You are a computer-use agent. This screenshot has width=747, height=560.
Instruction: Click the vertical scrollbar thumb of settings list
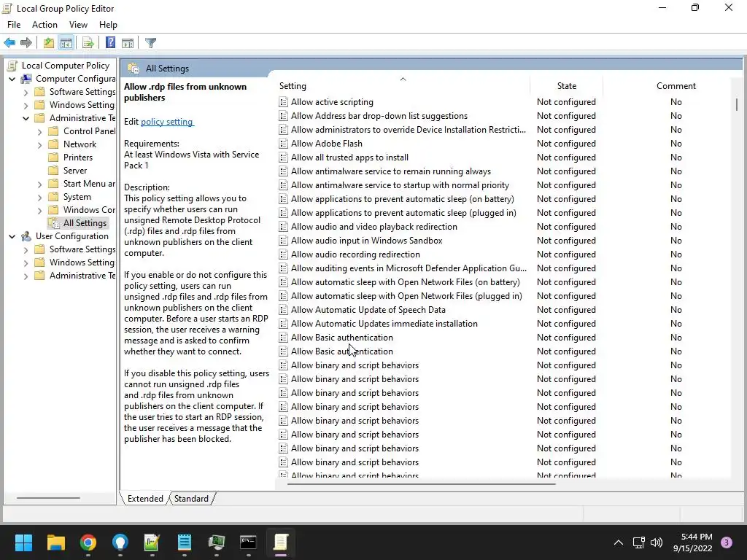pyautogui.click(x=736, y=105)
